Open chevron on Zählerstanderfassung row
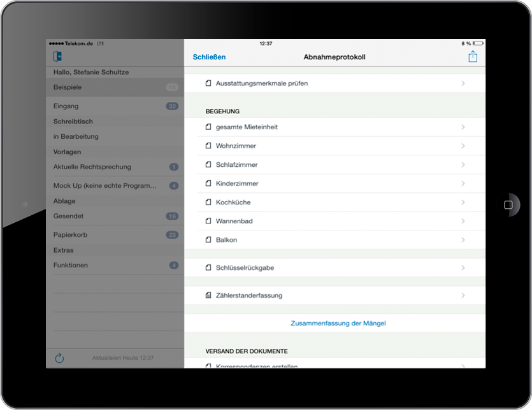532x410 pixels. coord(463,295)
